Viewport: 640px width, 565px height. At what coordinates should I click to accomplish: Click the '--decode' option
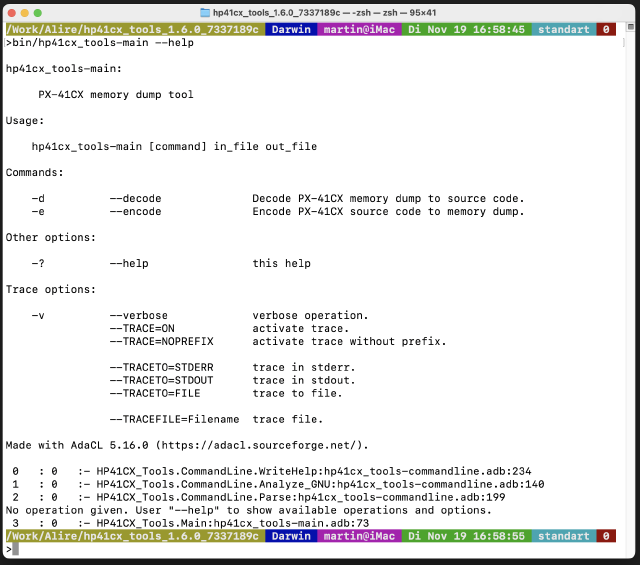pos(136,198)
